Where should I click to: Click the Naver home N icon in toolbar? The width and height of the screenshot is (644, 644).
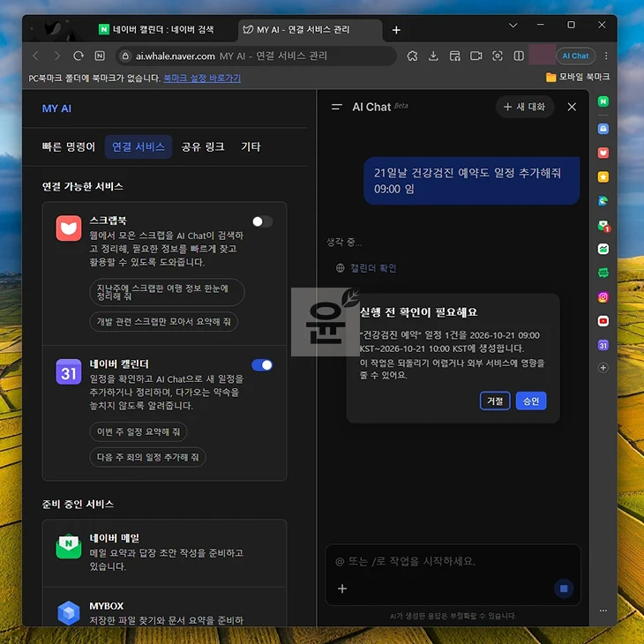pyautogui.click(x=100, y=56)
